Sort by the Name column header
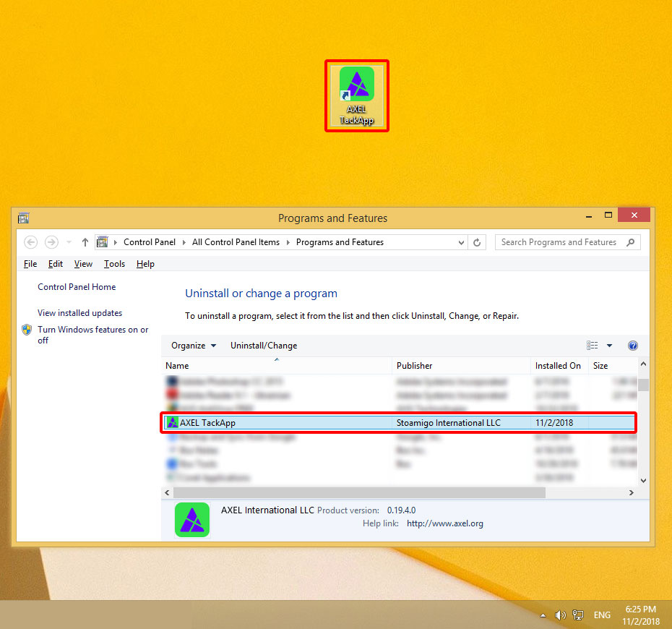 pyautogui.click(x=276, y=366)
